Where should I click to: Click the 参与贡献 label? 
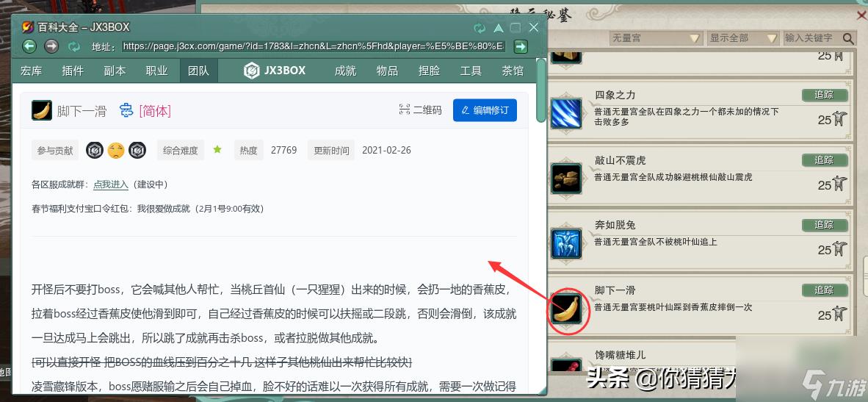click(x=55, y=150)
